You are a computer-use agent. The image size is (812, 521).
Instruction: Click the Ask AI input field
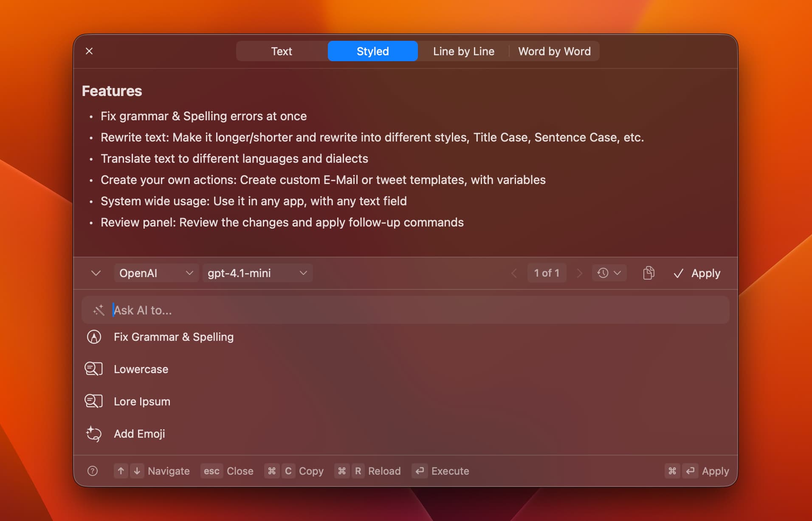[297, 310]
